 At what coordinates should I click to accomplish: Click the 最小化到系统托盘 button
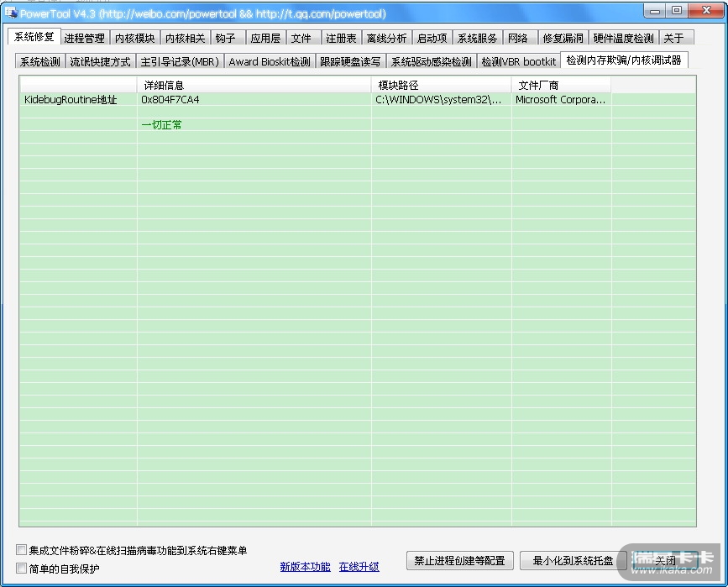[x=573, y=560]
